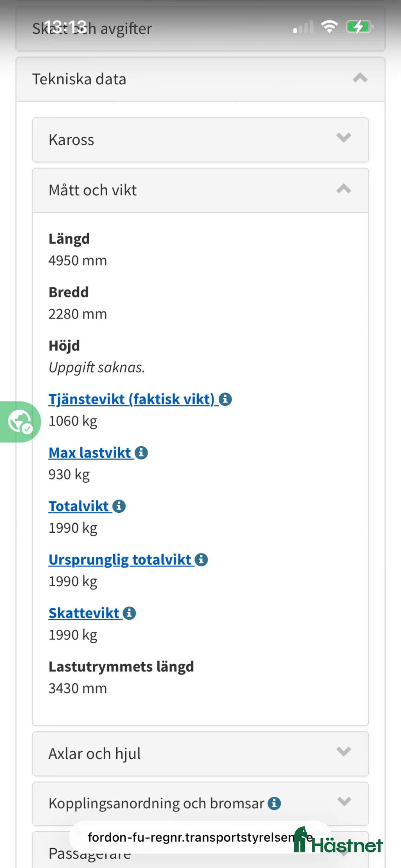The width and height of the screenshot is (401, 868).
Task: Tap the Wi-Fi icon in status bar
Action: click(x=329, y=26)
